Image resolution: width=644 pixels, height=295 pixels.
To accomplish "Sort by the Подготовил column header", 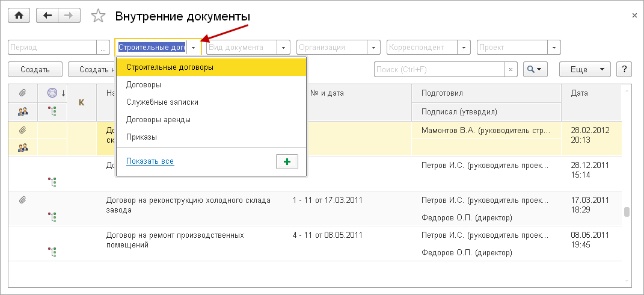I will [486, 93].
